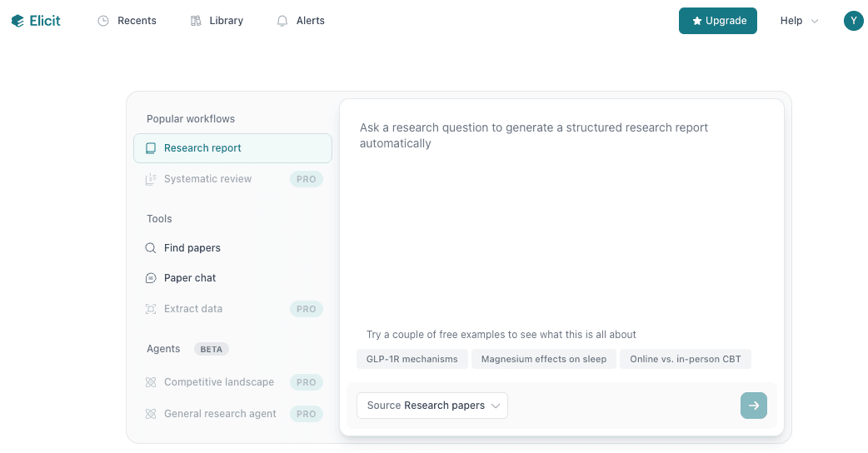This screenshot has height=453, width=868.
Task: Try the GLP-1R mechanisms example
Action: click(412, 359)
